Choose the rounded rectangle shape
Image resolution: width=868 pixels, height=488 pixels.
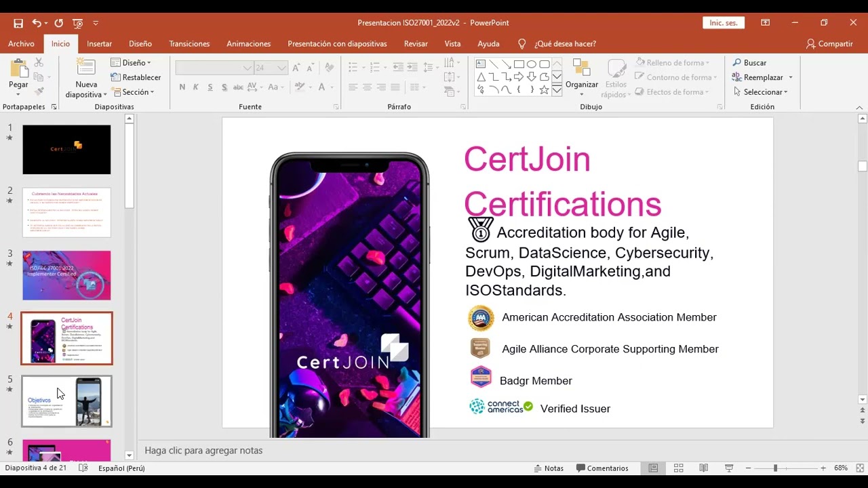pos(544,64)
